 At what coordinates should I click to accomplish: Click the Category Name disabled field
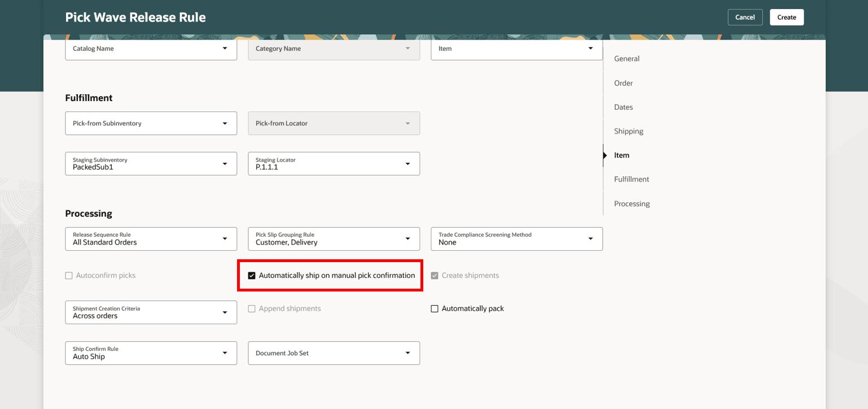coord(334,49)
